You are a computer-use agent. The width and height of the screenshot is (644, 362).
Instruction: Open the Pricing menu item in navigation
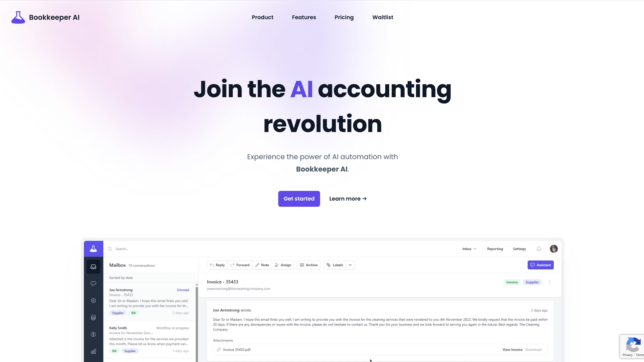344,17
